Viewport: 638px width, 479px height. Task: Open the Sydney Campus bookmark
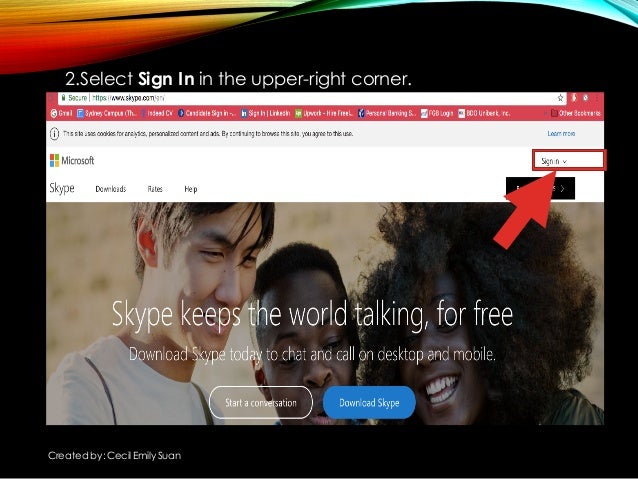pyautogui.click(x=107, y=113)
